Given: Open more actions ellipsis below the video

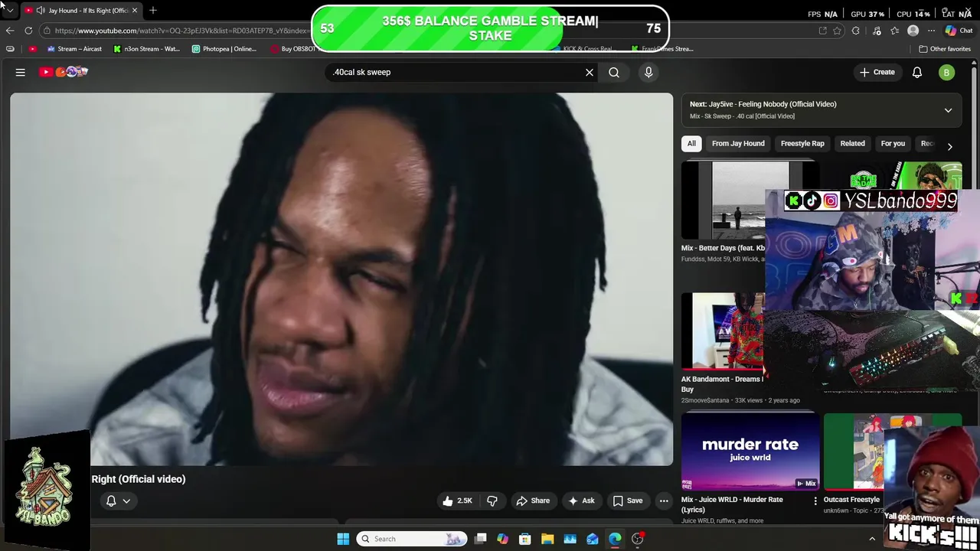Looking at the screenshot, I should click(664, 500).
